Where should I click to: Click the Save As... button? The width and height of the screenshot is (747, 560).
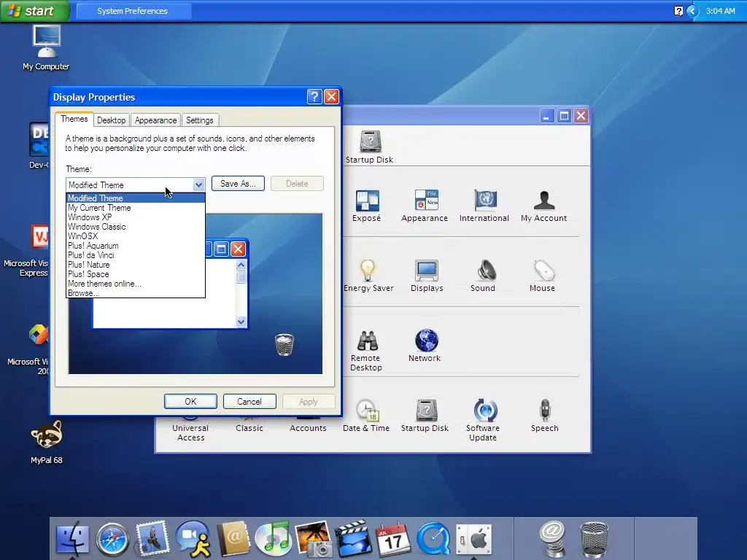(x=238, y=184)
